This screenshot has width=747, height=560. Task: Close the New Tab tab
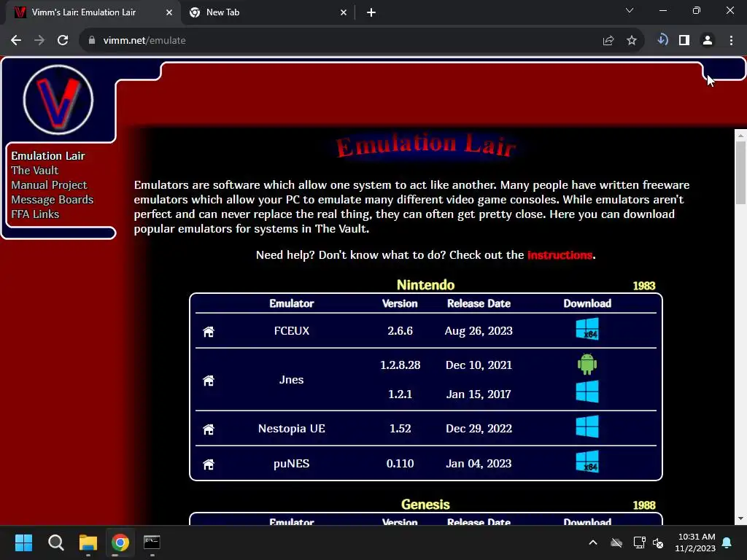pyautogui.click(x=344, y=13)
